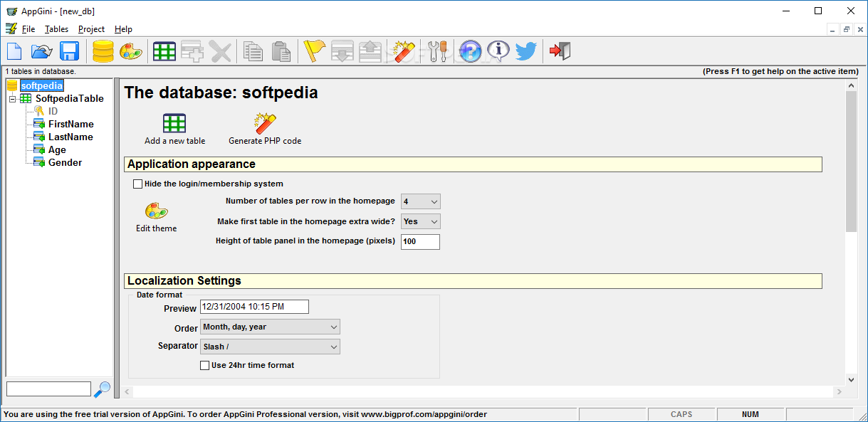Select the softpedia database tree root

tap(42, 85)
